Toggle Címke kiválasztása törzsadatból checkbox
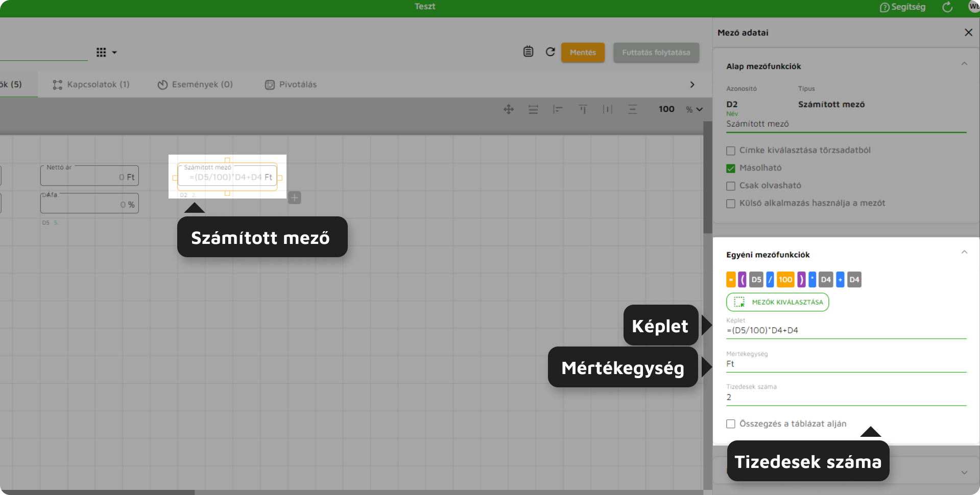 click(731, 151)
